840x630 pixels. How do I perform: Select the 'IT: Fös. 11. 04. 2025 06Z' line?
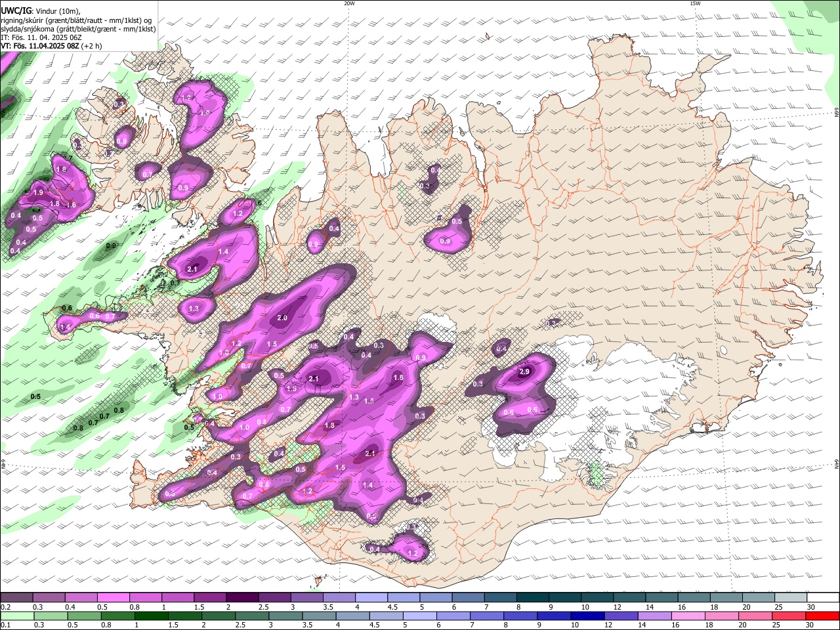click(x=41, y=37)
